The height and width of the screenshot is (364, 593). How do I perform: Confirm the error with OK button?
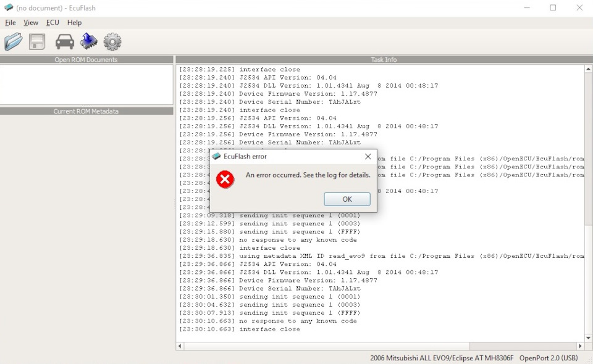(347, 199)
